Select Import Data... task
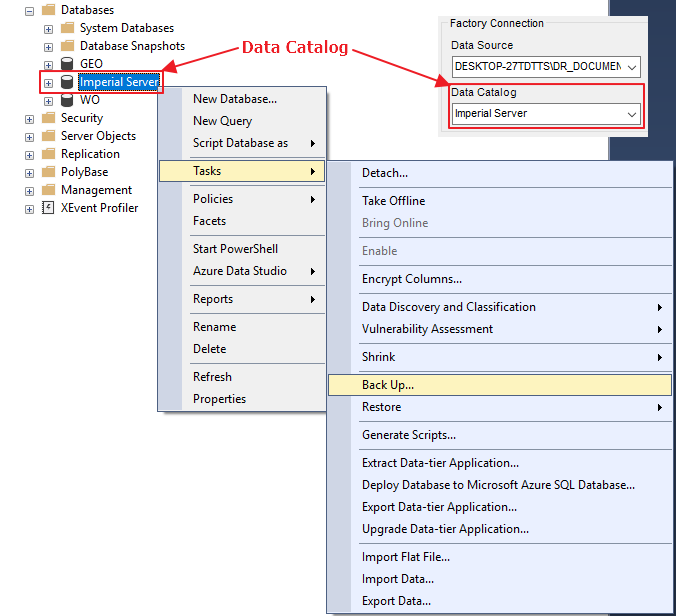Viewport: 676px width, 616px height. (x=500, y=579)
